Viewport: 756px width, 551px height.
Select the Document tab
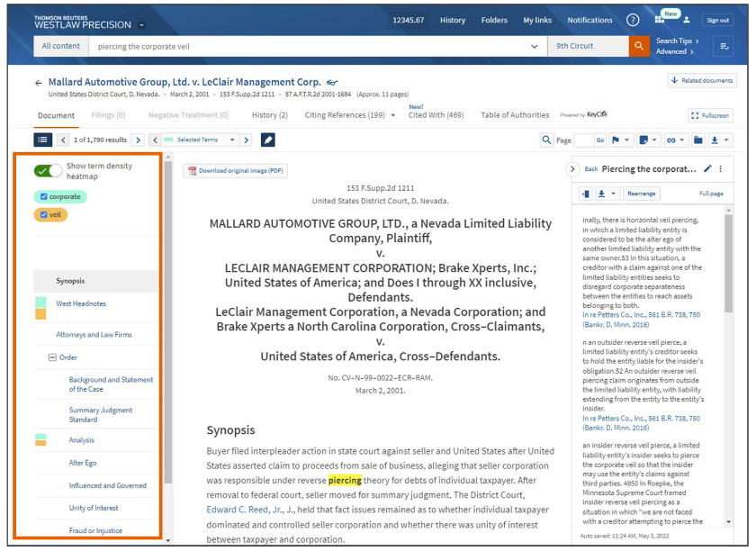(x=56, y=116)
